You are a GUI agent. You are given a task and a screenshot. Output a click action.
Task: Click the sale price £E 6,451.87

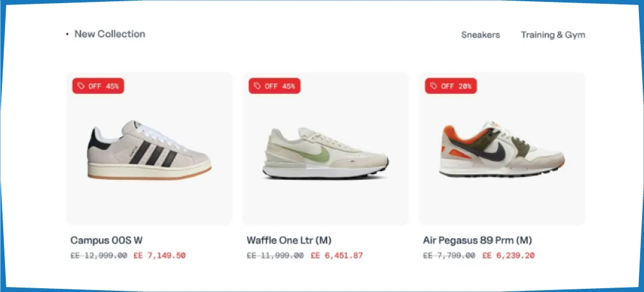(x=337, y=256)
